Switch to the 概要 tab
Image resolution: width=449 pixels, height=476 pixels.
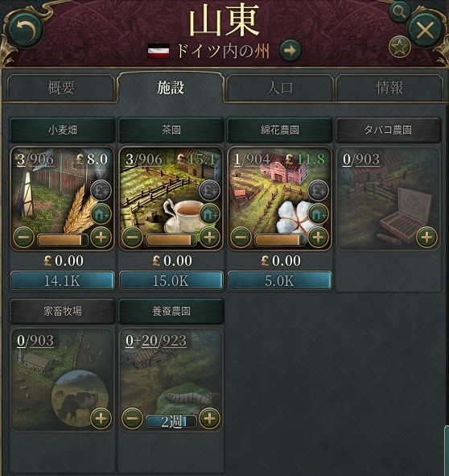click(x=61, y=88)
